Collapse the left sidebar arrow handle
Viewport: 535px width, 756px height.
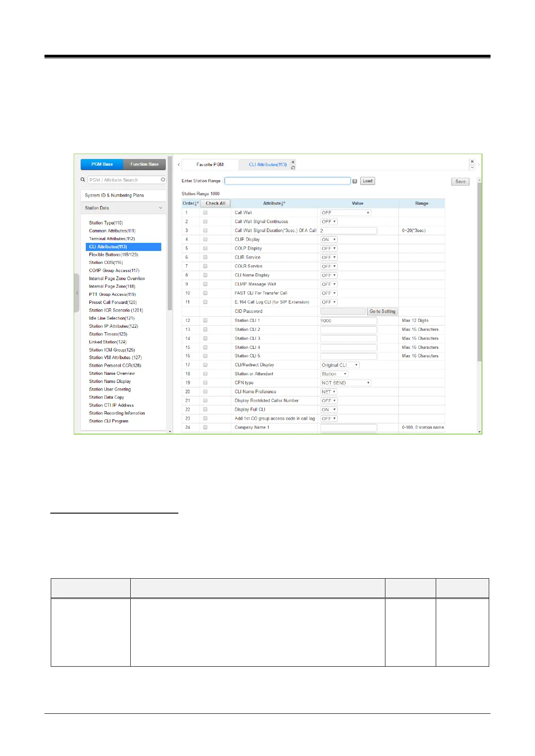[x=77, y=293]
